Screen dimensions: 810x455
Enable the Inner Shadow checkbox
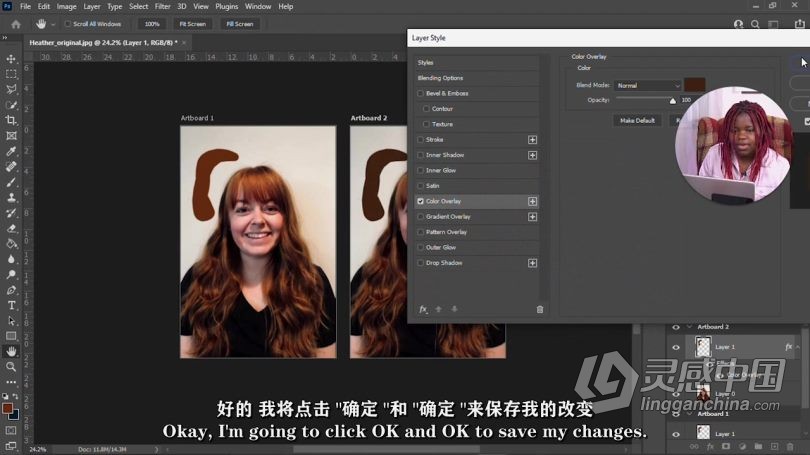420,155
